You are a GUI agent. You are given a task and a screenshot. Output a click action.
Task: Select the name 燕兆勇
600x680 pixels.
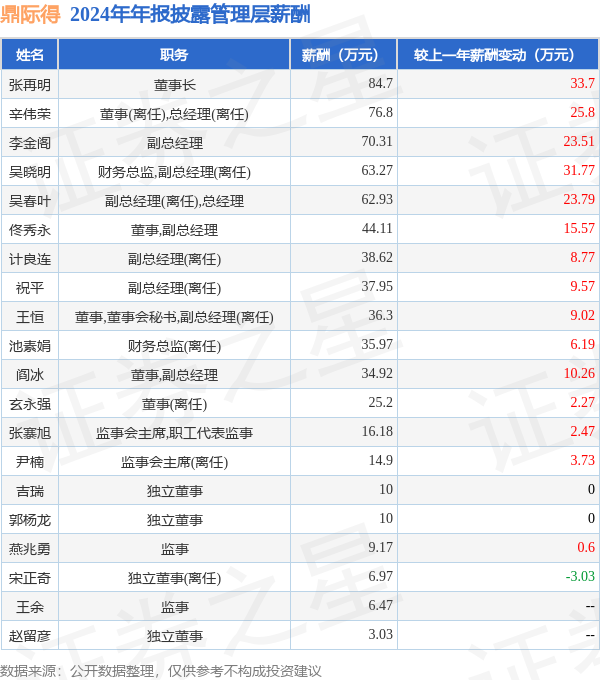[30, 549]
